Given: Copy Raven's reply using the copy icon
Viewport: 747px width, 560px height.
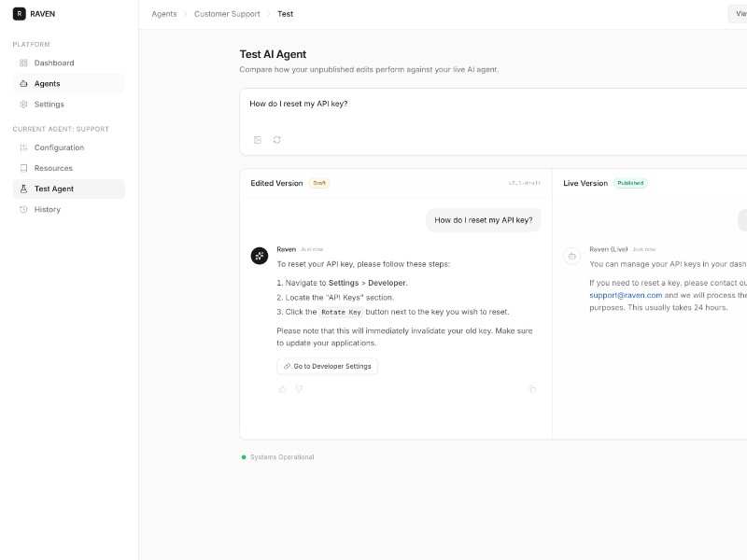Looking at the screenshot, I should 532,389.
